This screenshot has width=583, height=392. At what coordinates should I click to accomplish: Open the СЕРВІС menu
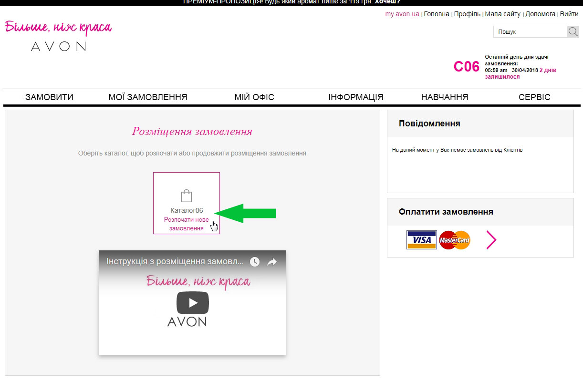coord(534,97)
